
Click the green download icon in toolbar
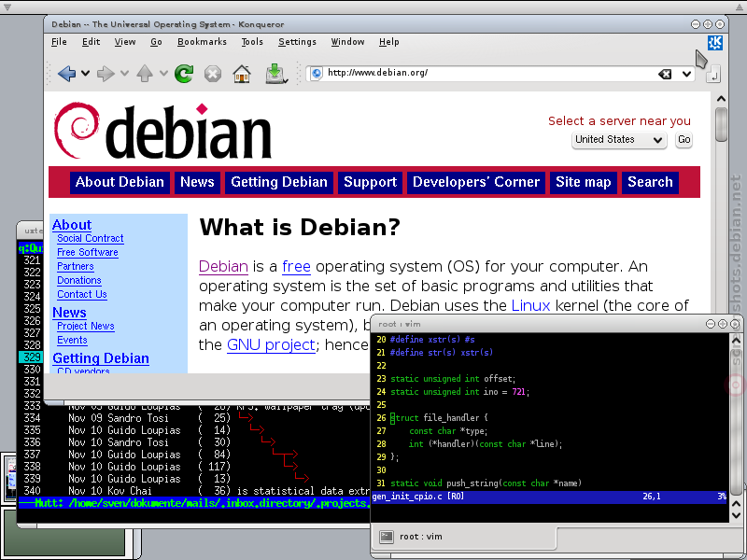275,74
